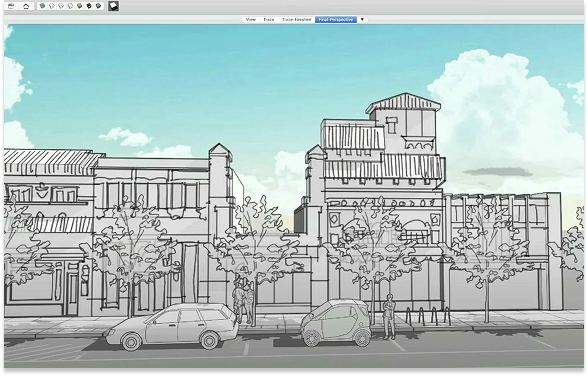
Task: Enable the X-Ray face style icon
Action: click(42, 6)
